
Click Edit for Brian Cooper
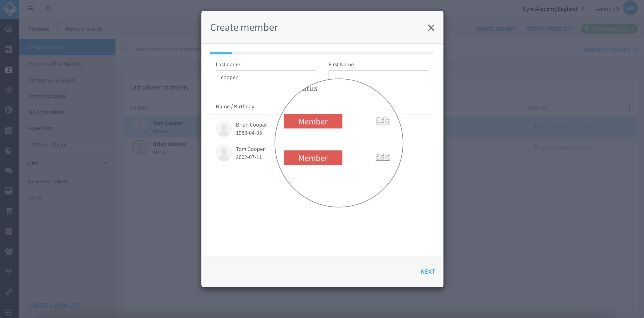pyautogui.click(x=382, y=120)
